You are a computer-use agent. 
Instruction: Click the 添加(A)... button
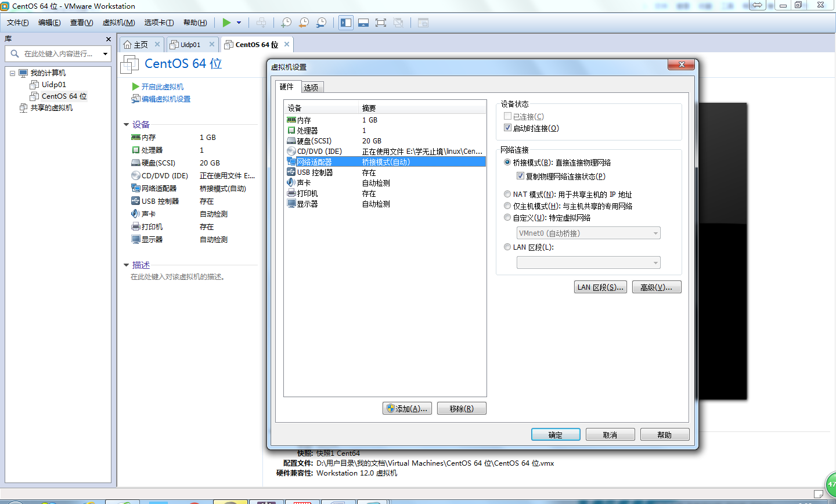pyautogui.click(x=407, y=408)
